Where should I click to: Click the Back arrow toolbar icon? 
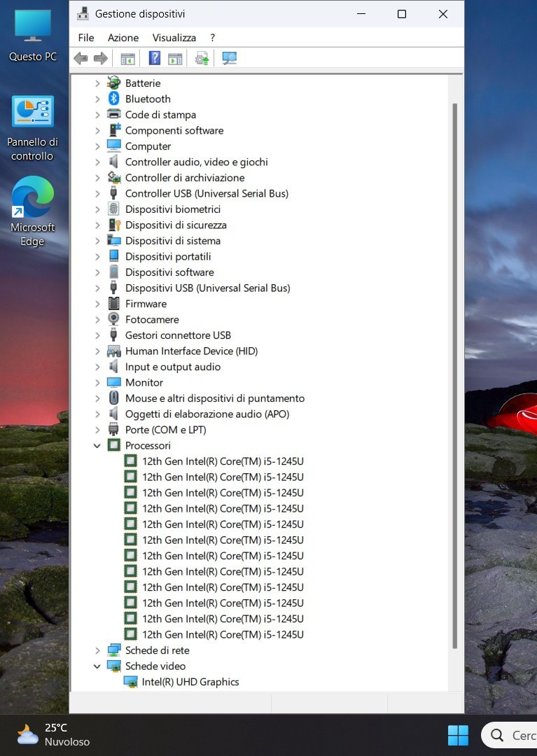tap(81, 59)
